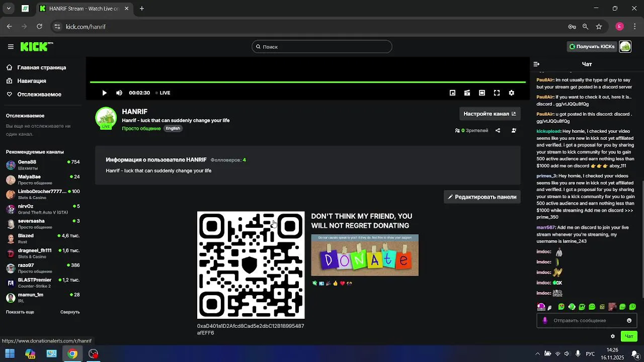Insert the purple headphones emote
Viewport: 644px width, 362px height.
tap(541, 307)
